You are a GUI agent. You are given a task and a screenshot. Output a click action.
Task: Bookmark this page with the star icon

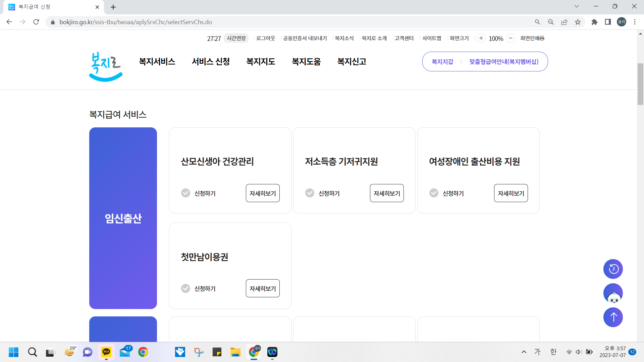tap(578, 22)
